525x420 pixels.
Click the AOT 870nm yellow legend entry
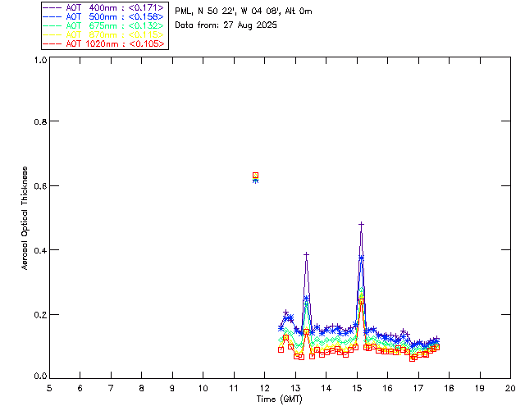click(x=104, y=34)
